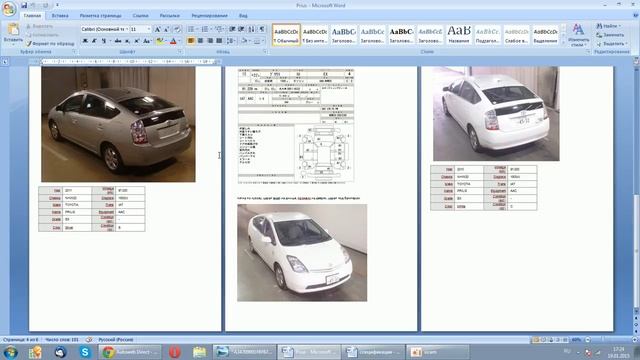This screenshot has width=640, height=360.
Task: Toggle italic formatting
Action: pos(94,41)
